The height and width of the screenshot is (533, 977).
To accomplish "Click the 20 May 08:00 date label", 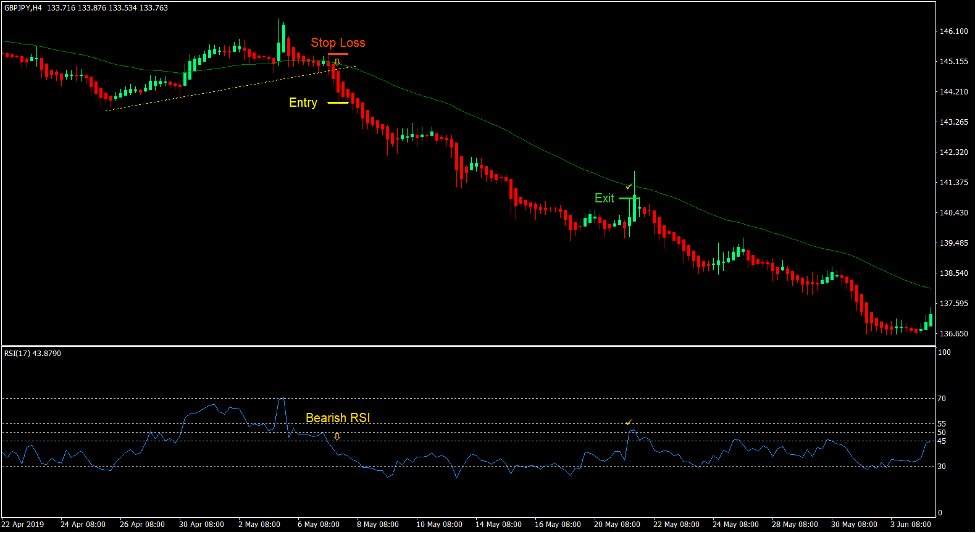I will click(617, 524).
